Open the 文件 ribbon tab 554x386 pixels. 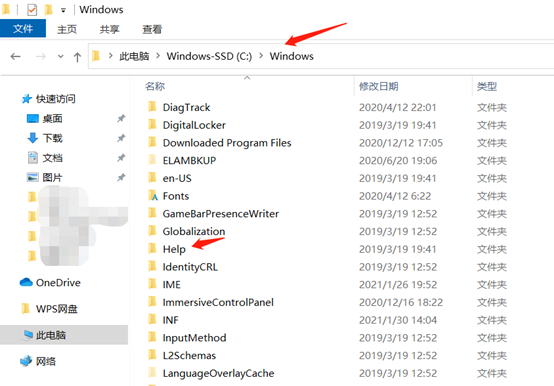click(23, 29)
